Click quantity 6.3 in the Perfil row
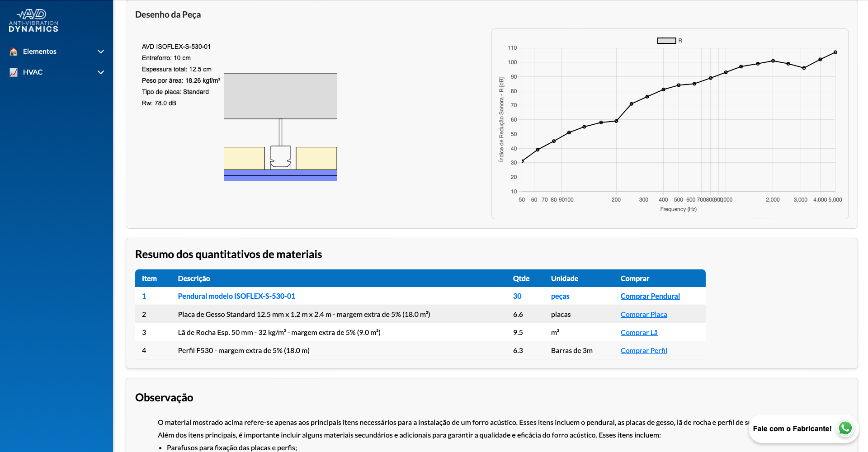This screenshot has height=452, width=868. tap(518, 350)
